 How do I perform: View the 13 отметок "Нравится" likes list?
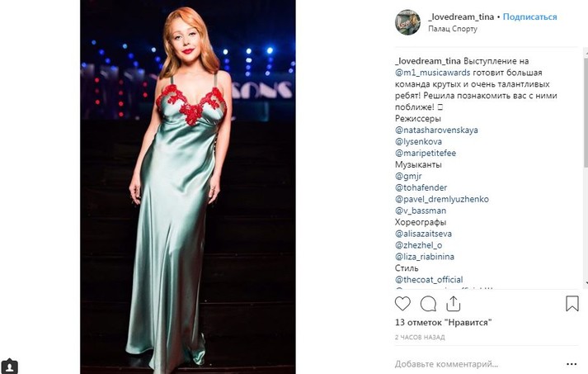[443, 323]
